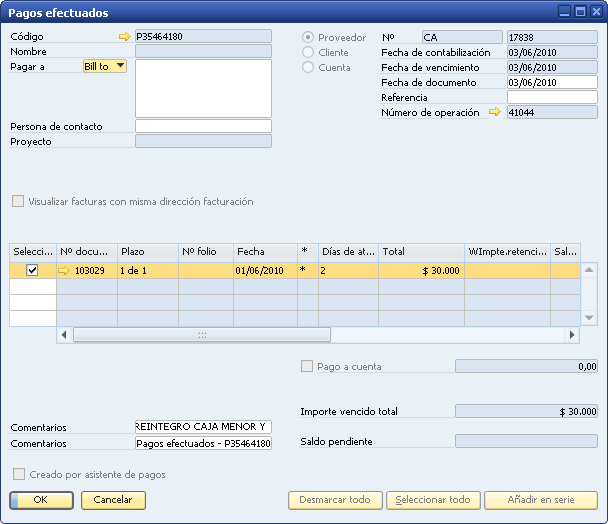608x524 pixels.
Task: Click the horizontal scrollbar under the table
Action: [x=200, y=335]
